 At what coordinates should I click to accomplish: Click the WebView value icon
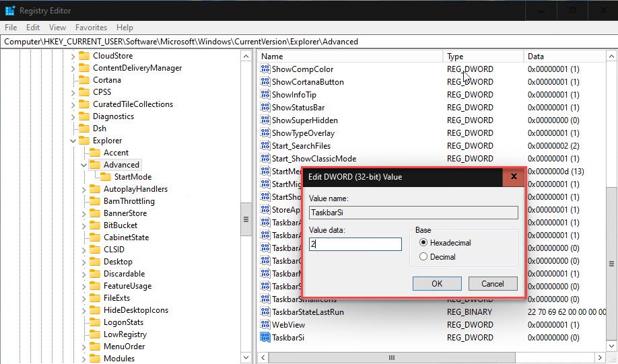(x=265, y=324)
